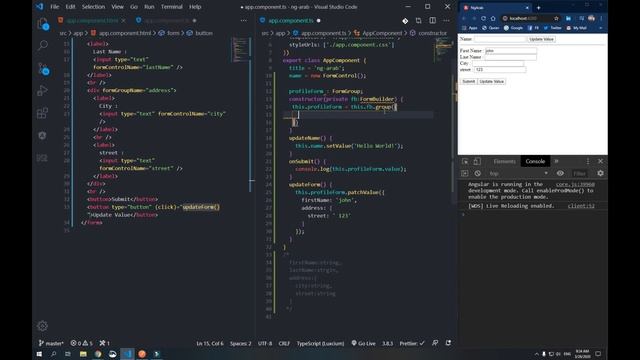This screenshot has height=360, width=640.
Task: Open the Extensions view in the activity bar
Action: click(x=42, y=113)
